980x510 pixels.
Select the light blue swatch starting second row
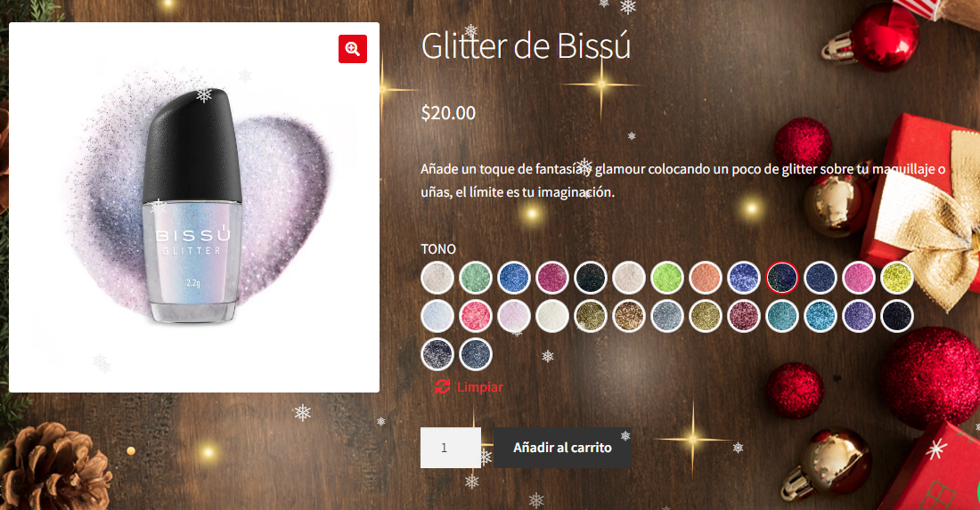click(x=437, y=316)
